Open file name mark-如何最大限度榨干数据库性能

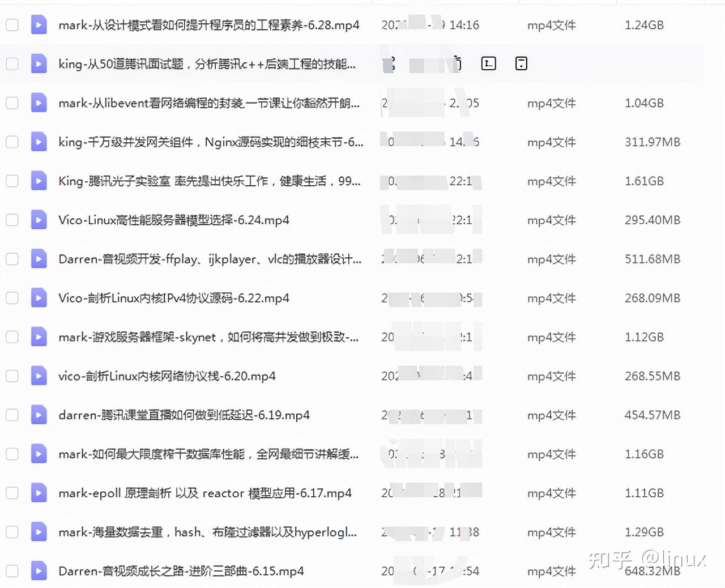click(x=208, y=454)
